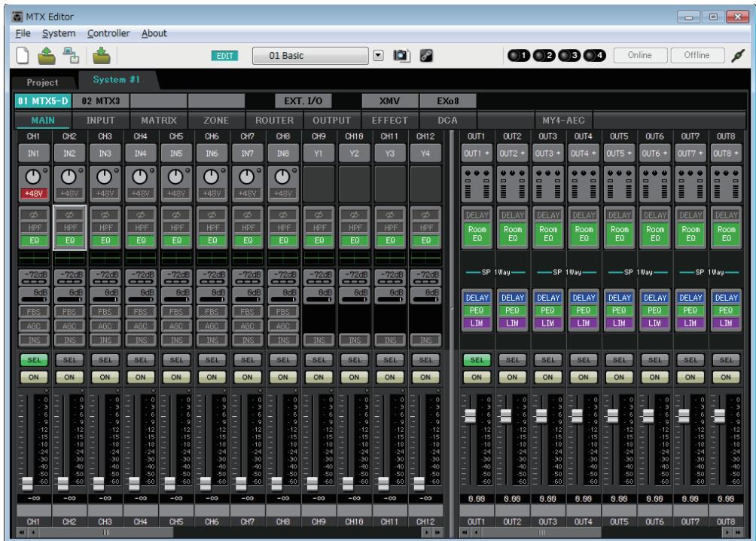The height and width of the screenshot is (541, 756).
Task: Turn CH1 channel ON button off
Action: (x=34, y=377)
